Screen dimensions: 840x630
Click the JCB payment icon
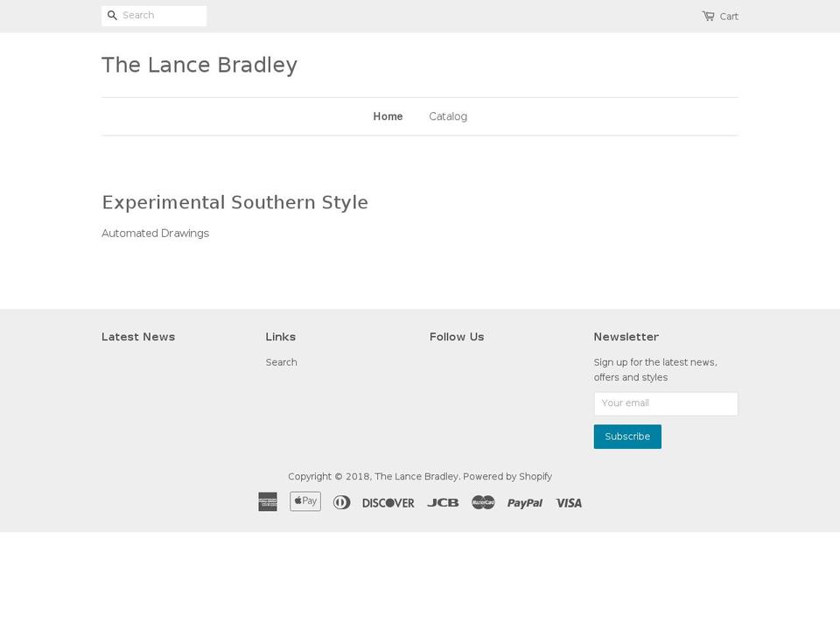pos(443,502)
